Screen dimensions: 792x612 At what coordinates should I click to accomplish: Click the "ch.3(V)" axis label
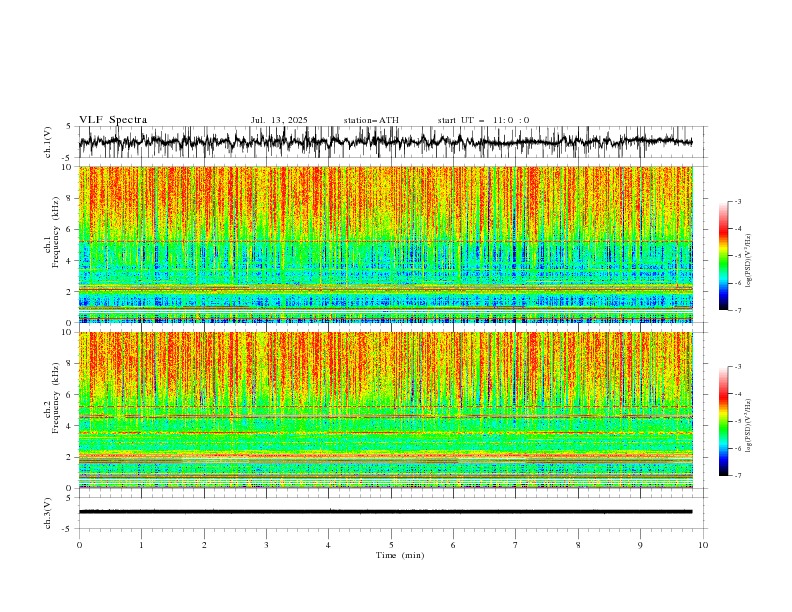(x=48, y=513)
